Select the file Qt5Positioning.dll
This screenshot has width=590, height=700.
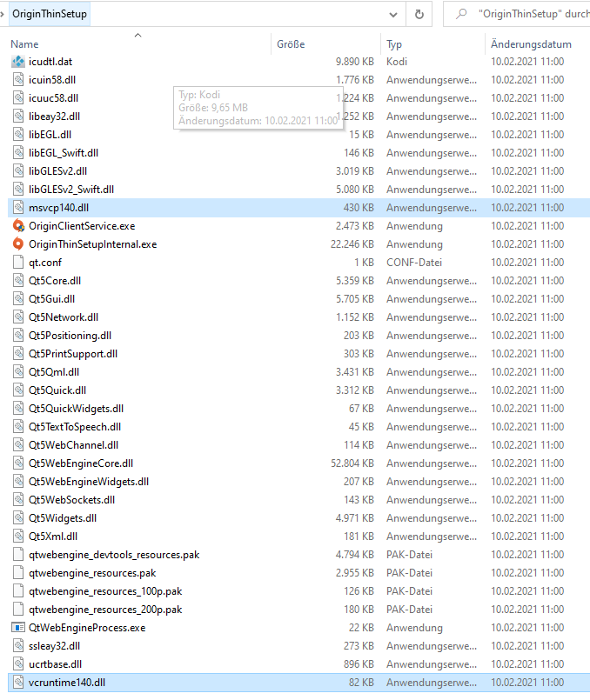[70, 336]
